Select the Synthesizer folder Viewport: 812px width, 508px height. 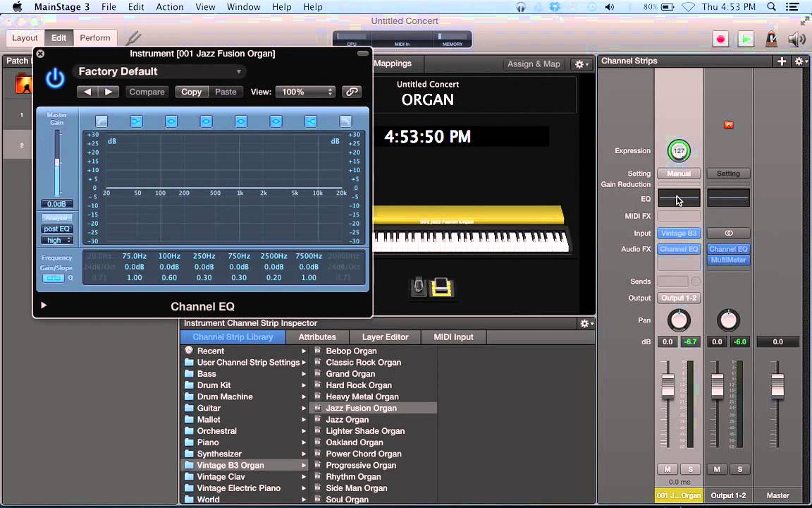[x=219, y=454]
